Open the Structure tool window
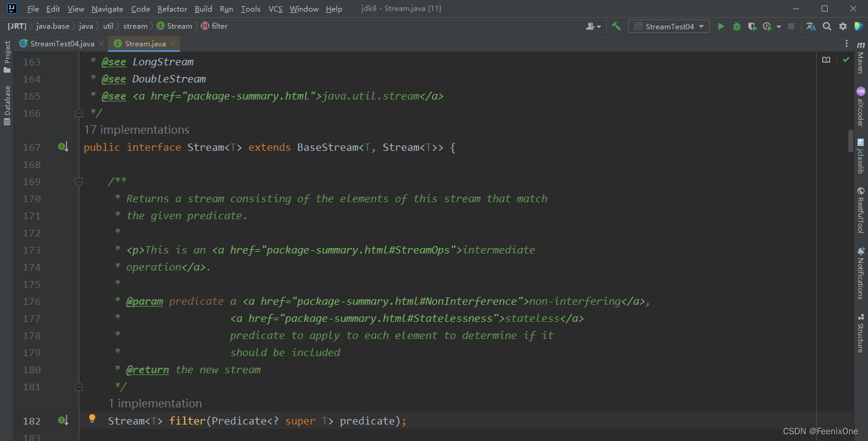The width and height of the screenshot is (868, 441). click(x=861, y=332)
